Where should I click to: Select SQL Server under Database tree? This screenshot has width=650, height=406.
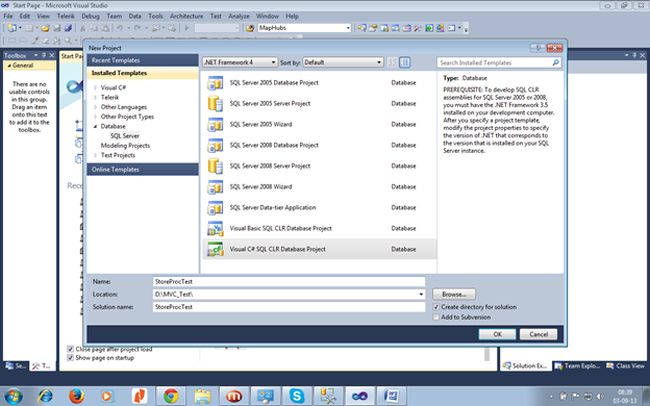coord(125,136)
